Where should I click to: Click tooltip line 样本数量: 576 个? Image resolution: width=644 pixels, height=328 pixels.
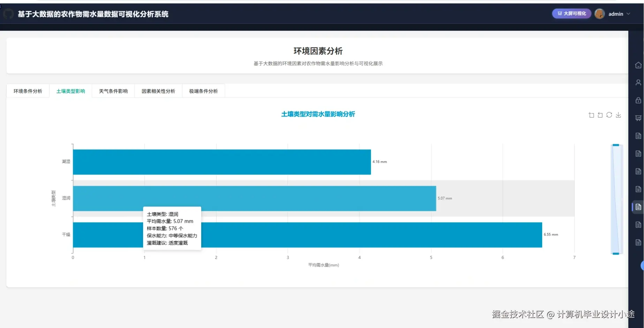coord(165,229)
